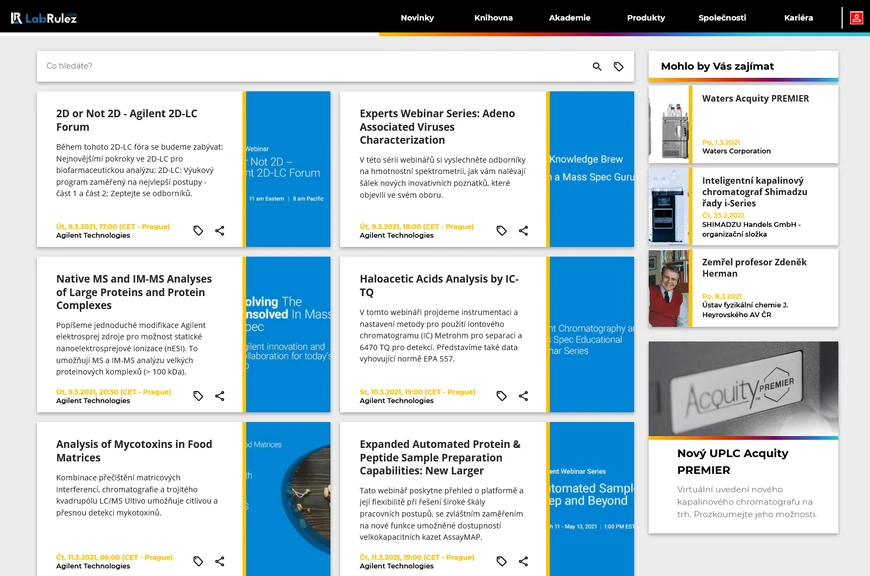
Task: Click 'Ústav fyzikální chemie J. Heyrovského' text
Action: click(x=745, y=310)
